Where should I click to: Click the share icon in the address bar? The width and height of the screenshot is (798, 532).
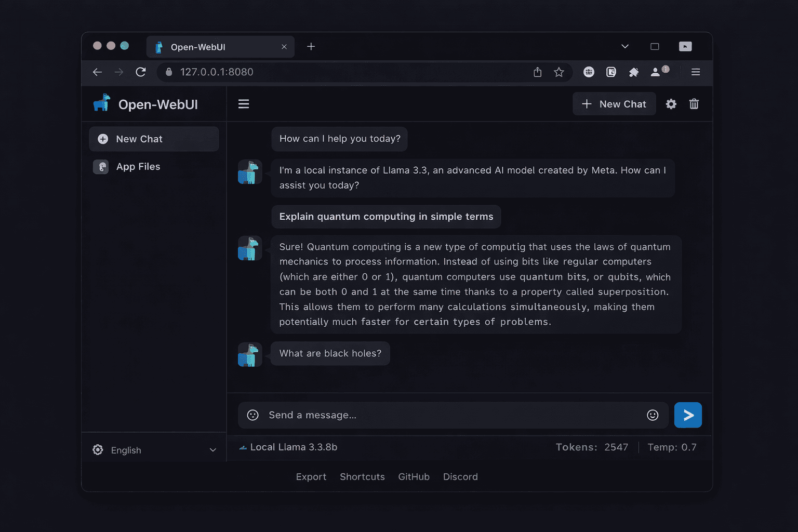[537, 72]
